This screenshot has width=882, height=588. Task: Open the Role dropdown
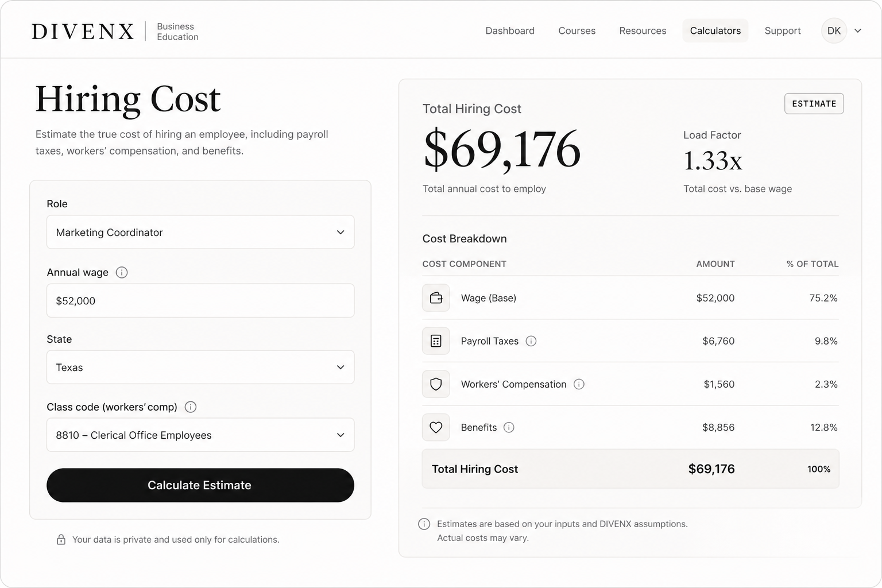click(x=200, y=232)
